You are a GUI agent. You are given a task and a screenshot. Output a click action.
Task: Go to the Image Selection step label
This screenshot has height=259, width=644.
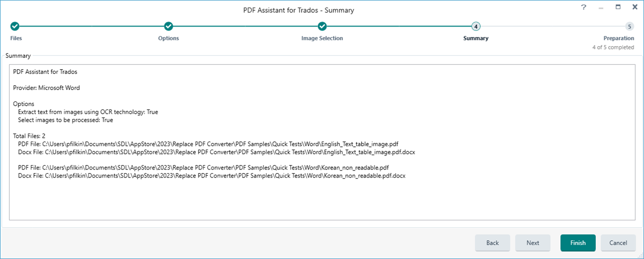(x=322, y=38)
